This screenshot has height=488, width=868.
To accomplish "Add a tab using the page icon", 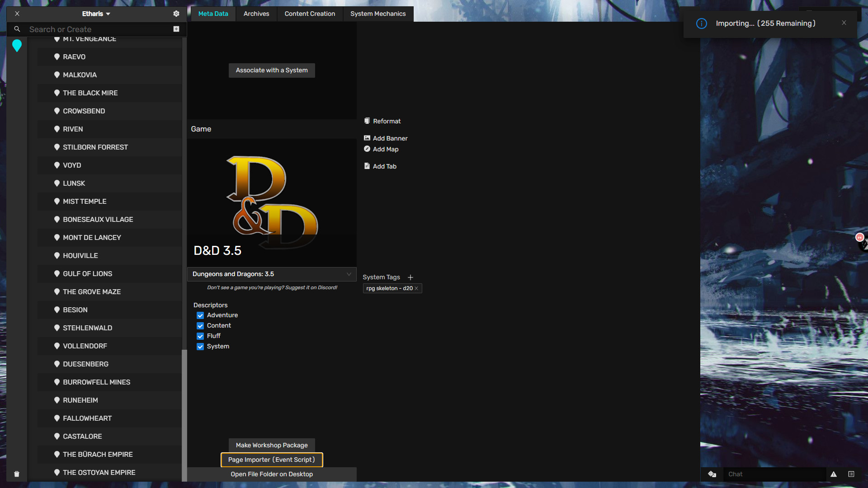I will click(367, 166).
